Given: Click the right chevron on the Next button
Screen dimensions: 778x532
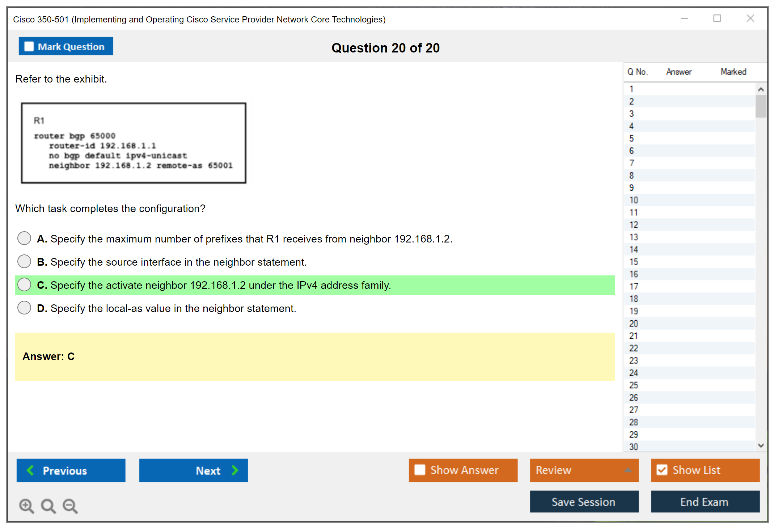Looking at the screenshot, I should tap(235, 470).
